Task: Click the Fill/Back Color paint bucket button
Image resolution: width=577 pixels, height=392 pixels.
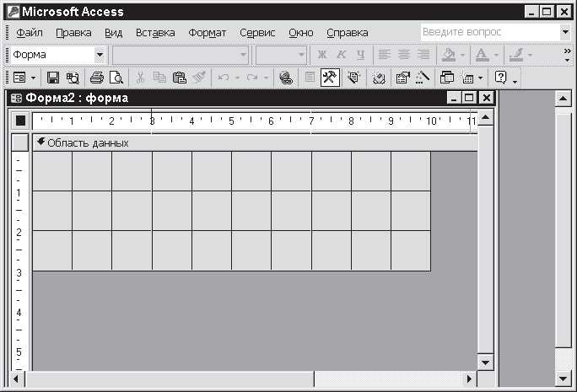Action: coord(449,55)
